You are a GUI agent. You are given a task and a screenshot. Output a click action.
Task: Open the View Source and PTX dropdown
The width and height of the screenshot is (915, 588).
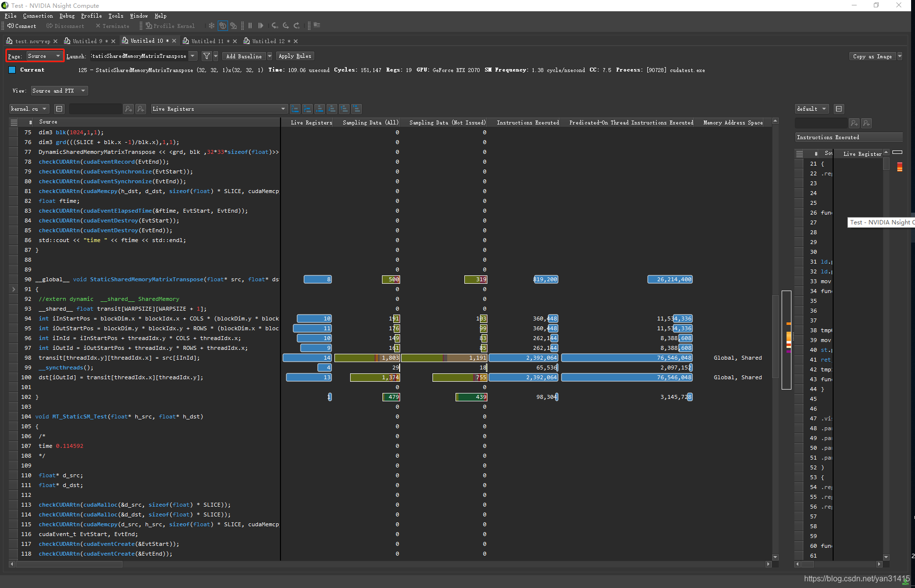tap(59, 90)
